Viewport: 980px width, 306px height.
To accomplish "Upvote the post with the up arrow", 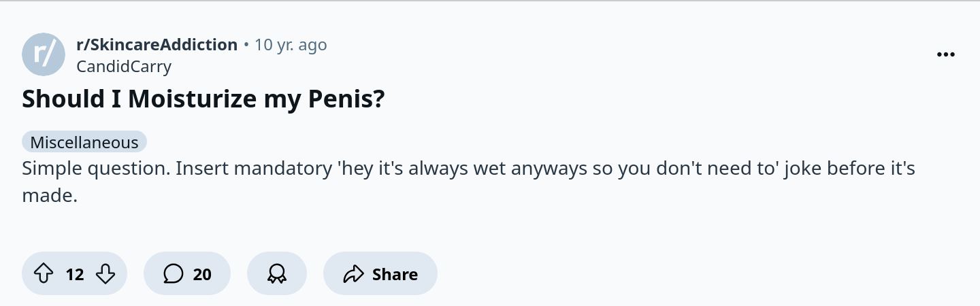I will pos(44,274).
